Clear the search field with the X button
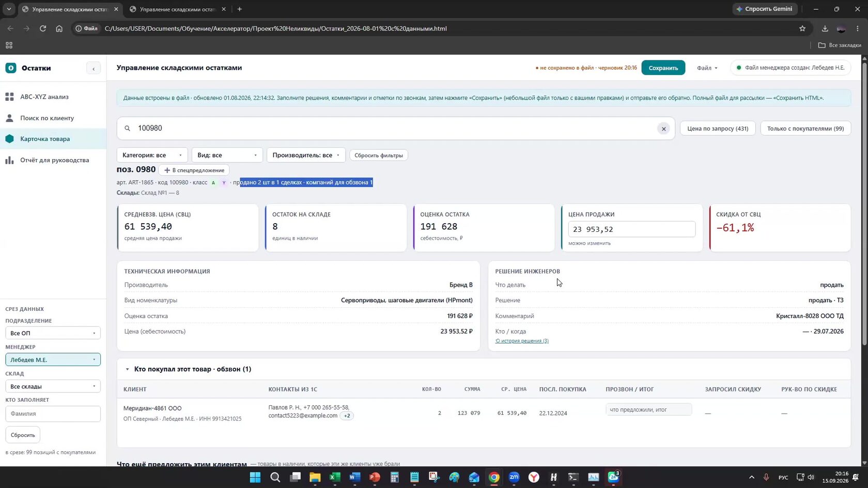This screenshot has height=488, width=868. 664,129
